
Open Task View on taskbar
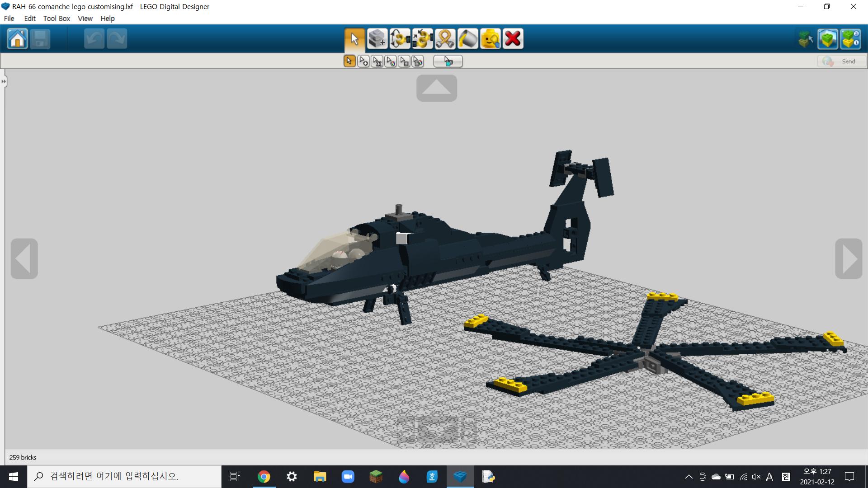coord(235,477)
